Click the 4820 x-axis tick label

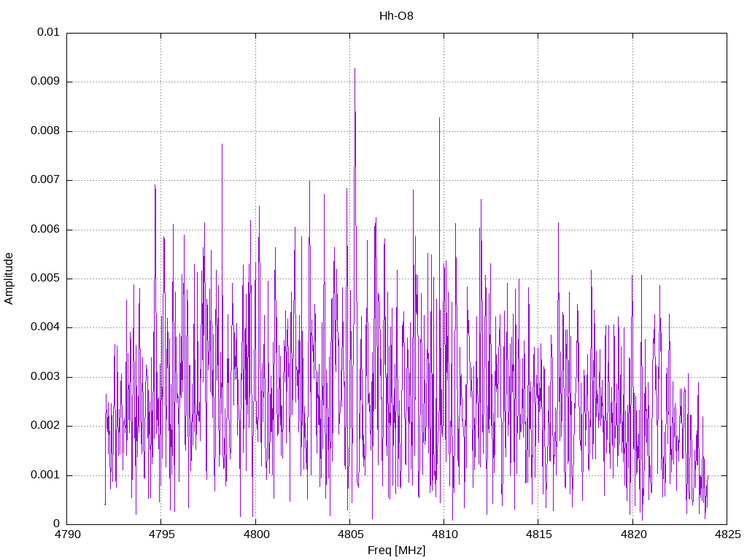[x=633, y=534]
